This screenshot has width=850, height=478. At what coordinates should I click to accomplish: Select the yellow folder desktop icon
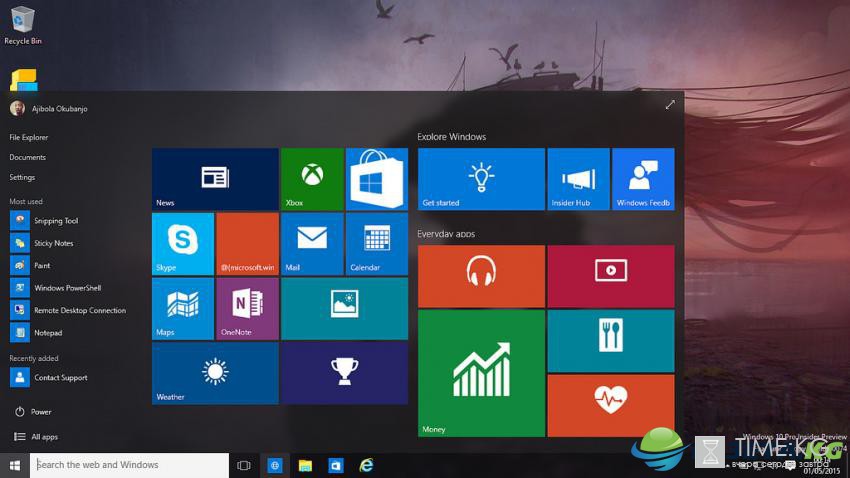23,80
